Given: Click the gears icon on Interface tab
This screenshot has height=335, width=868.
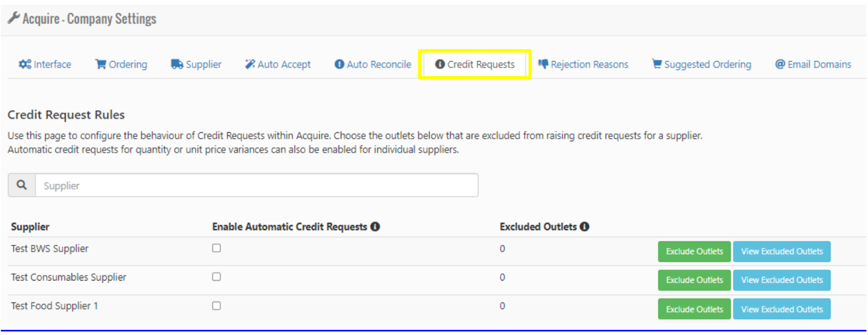Looking at the screenshot, I should pyautogui.click(x=25, y=64).
